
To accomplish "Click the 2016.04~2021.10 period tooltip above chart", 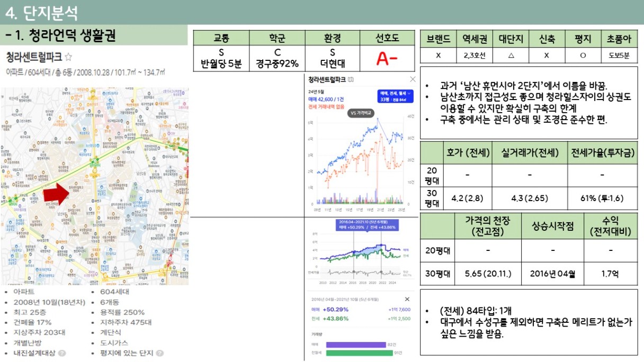I will (x=367, y=224).
